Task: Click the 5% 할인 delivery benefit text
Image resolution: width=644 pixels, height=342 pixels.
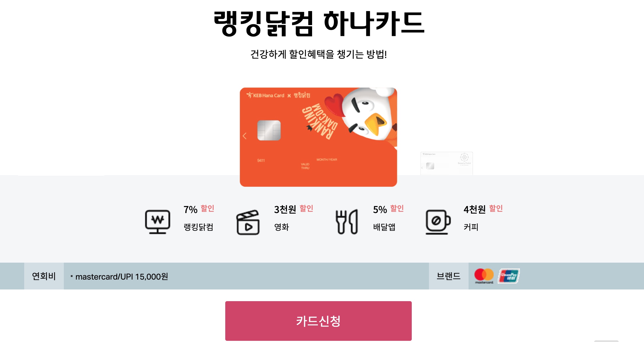Action: pyautogui.click(x=388, y=209)
